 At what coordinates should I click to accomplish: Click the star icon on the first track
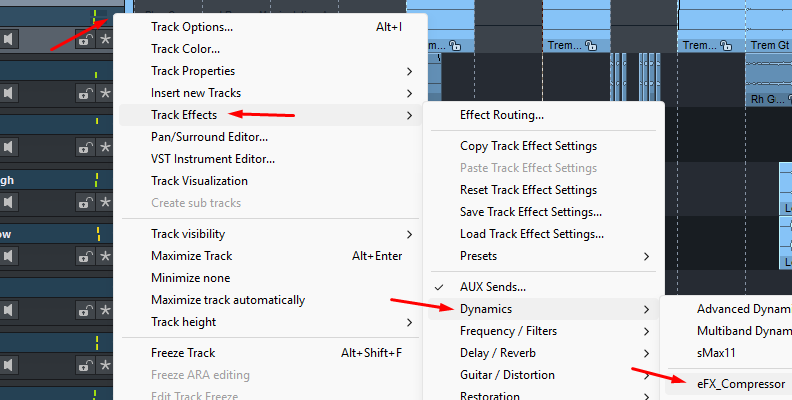click(104, 40)
